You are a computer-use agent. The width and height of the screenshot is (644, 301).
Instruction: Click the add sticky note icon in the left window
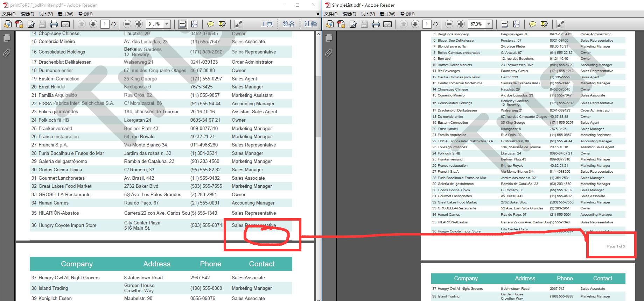coord(210,24)
